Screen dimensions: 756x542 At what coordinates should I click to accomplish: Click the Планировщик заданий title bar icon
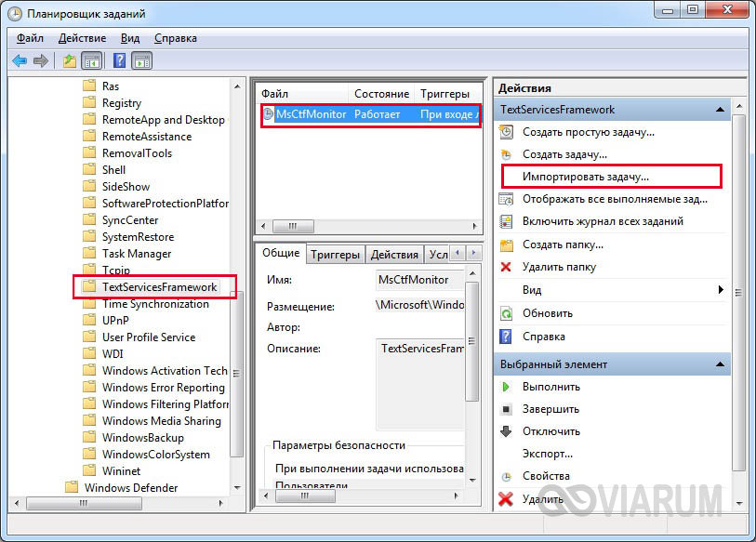point(15,14)
